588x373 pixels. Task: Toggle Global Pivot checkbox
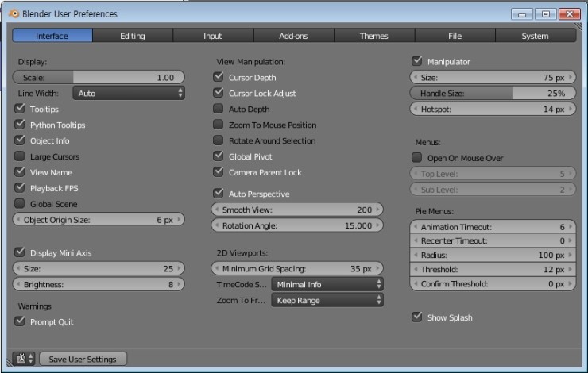click(x=219, y=156)
